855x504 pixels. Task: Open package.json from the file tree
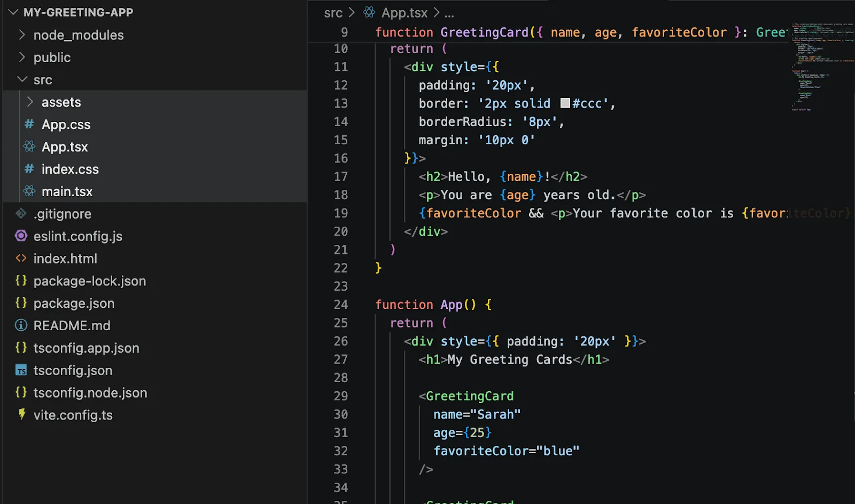coord(74,303)
